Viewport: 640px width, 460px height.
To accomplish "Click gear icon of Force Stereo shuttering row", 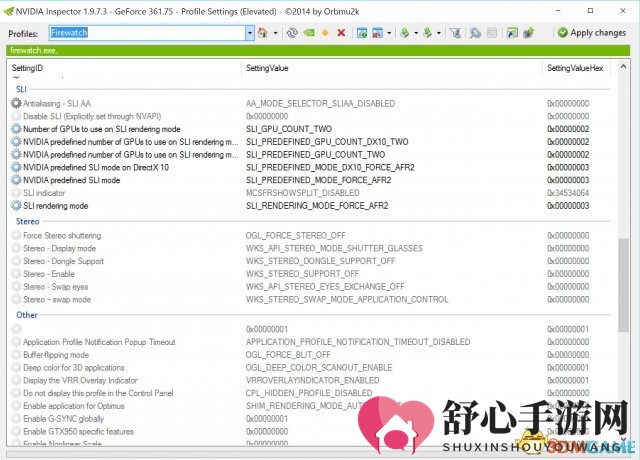I will [x=16, y=236].
